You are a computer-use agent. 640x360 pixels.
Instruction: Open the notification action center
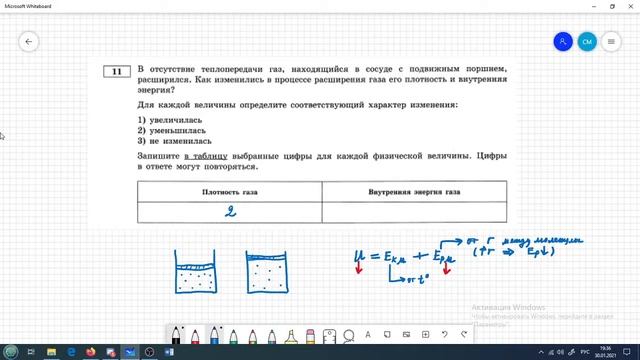(x=627, y=352)
